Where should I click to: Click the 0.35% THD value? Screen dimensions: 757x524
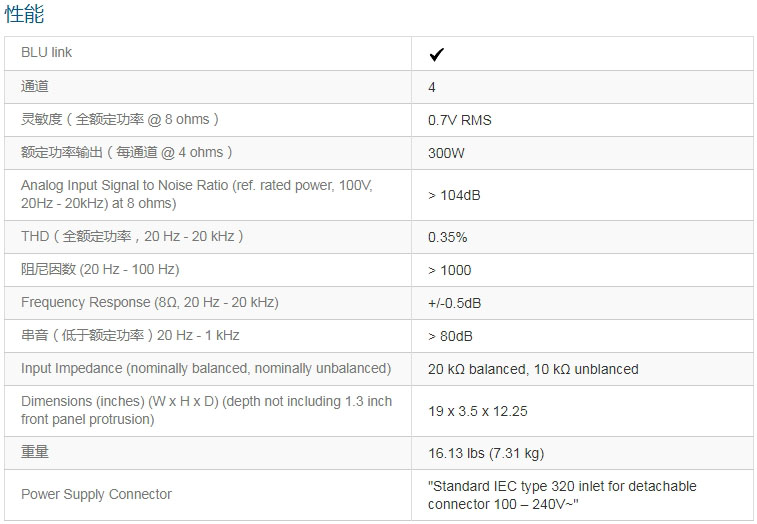[x=448, y=237]
